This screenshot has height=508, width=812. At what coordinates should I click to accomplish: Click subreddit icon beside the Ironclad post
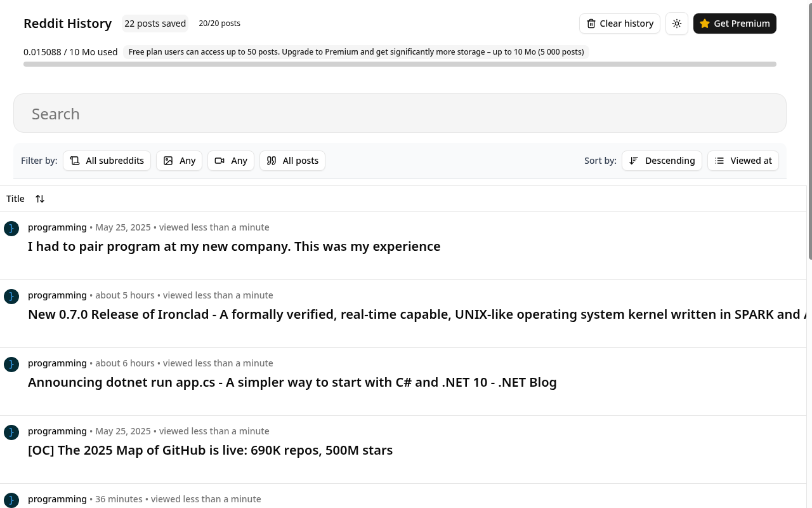11,297
